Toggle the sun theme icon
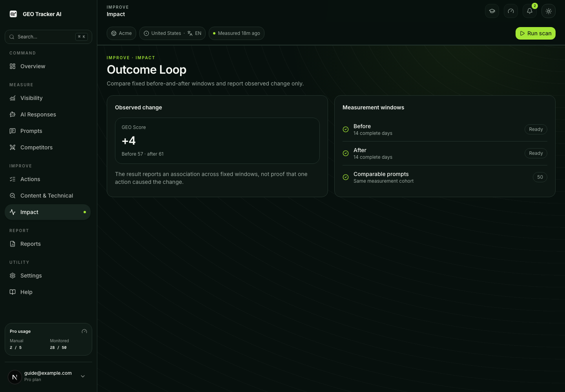565x392 pixels. (549, 11)
